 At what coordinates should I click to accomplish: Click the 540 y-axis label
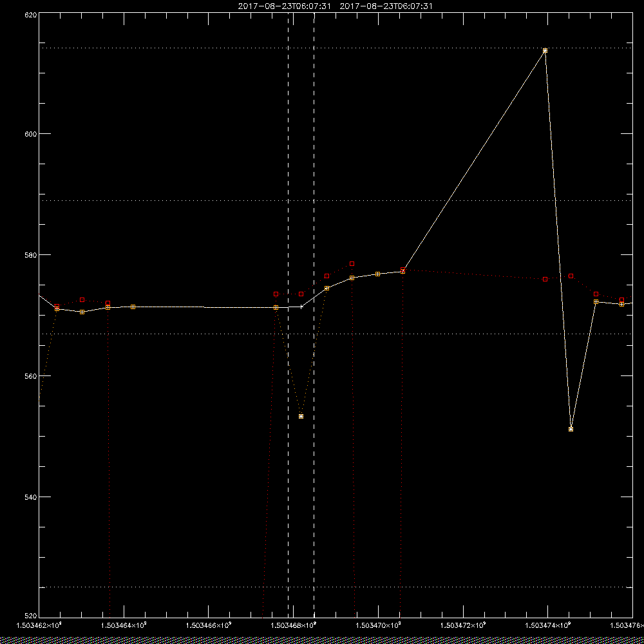(31, 497)
